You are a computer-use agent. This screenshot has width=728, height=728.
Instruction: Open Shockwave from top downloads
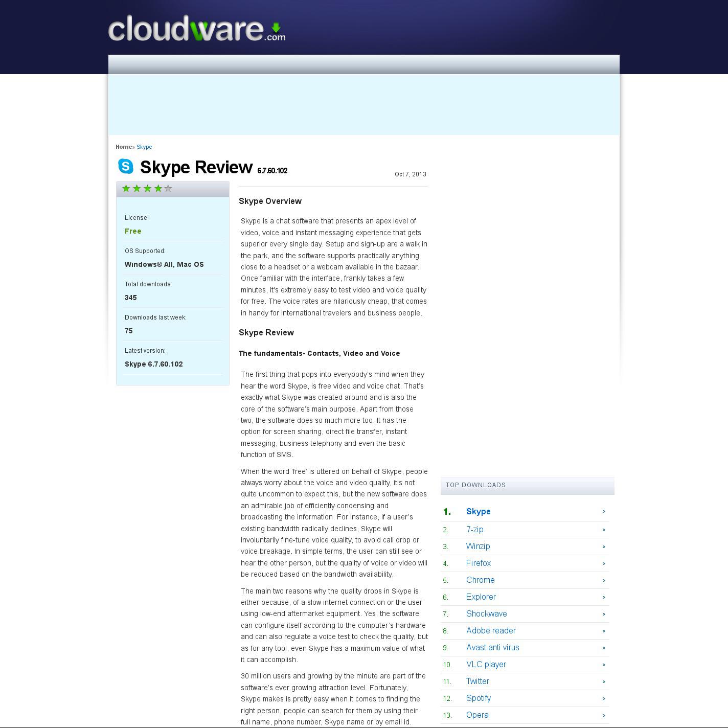coord(486,614)
